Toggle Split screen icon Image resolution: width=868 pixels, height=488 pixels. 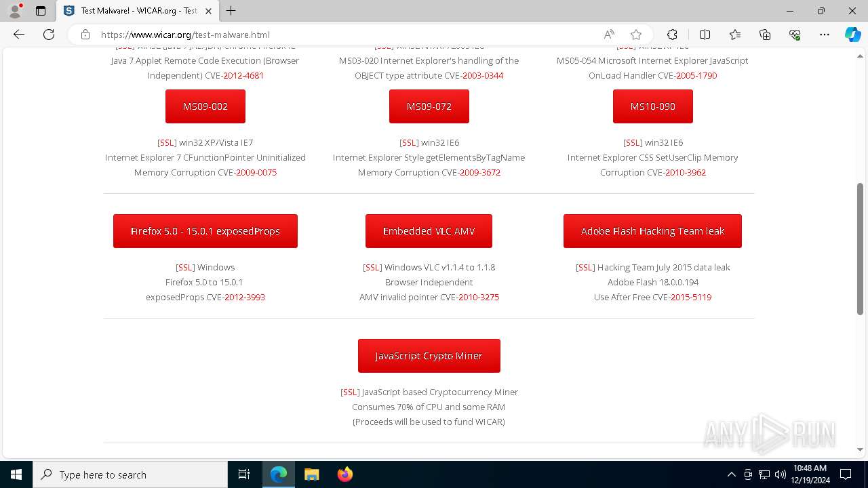(x=705, y=35)
